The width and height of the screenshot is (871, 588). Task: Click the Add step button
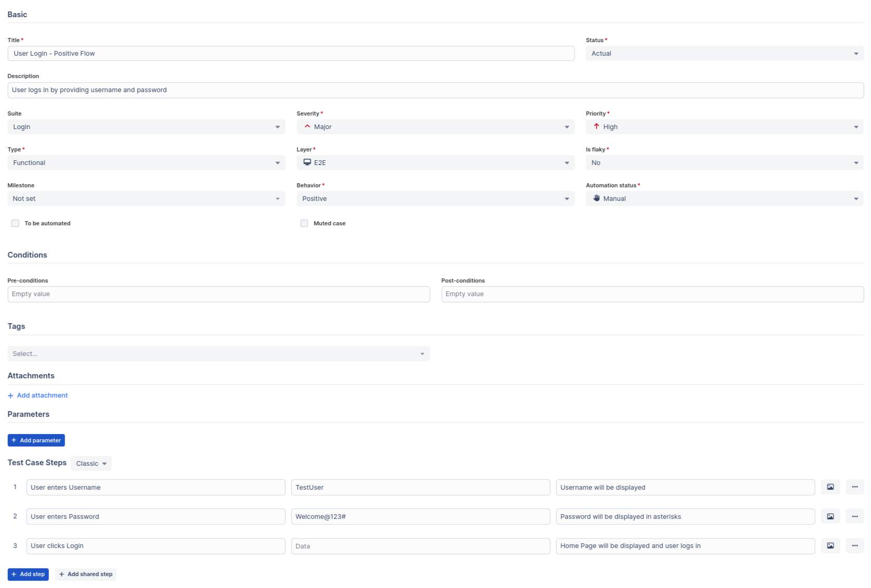click(x=28, y=574)
